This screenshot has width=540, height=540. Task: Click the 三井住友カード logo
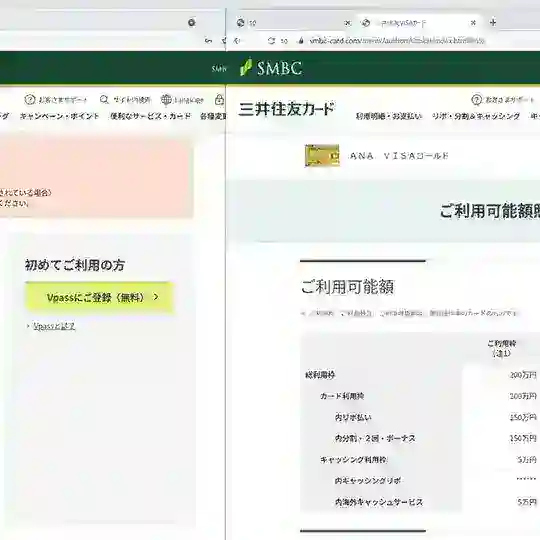(286, 109)
